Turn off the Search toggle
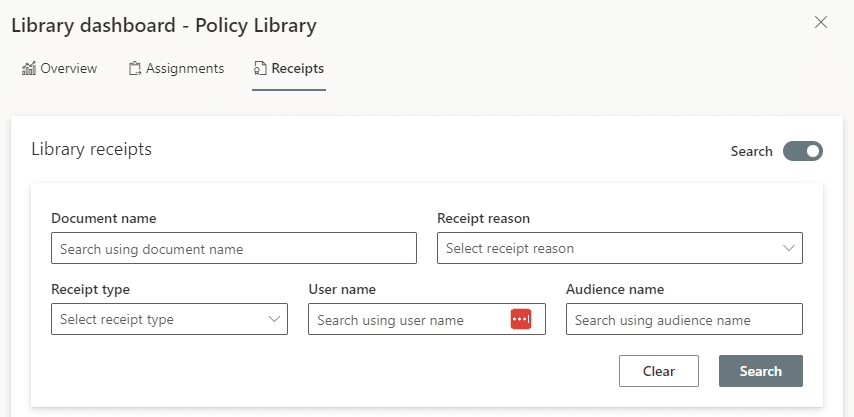The width and height of the screenshot is (854, 417). (x=803, y=151)
